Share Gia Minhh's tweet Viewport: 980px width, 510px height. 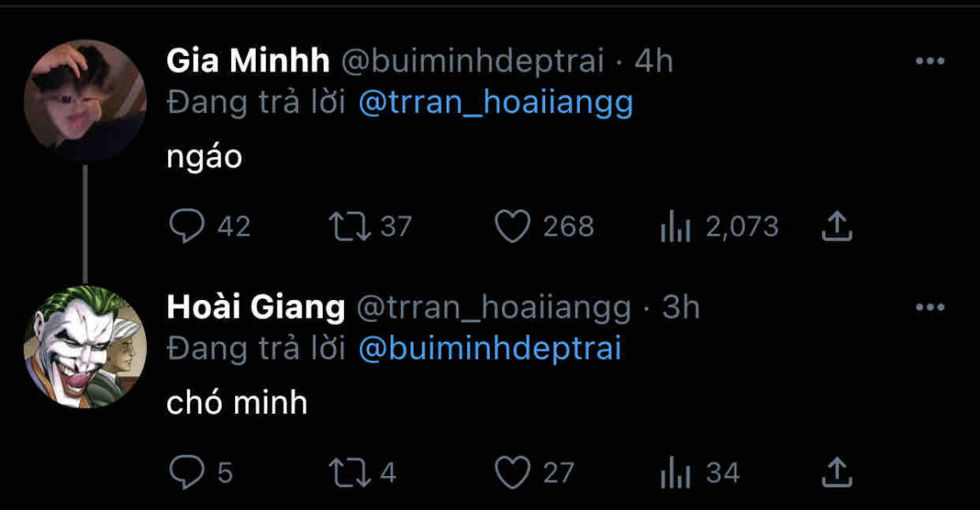click(x=836, y=226)
